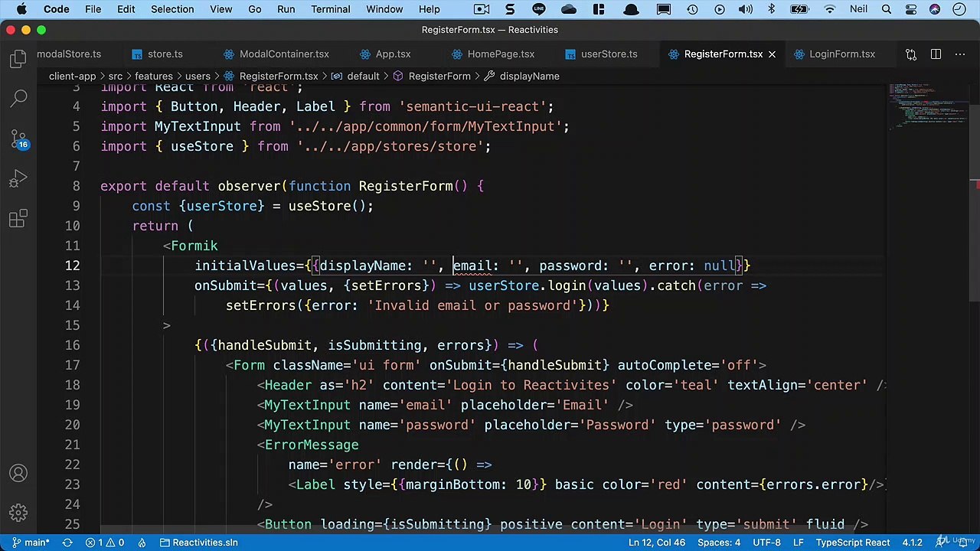This screenshot has width=980, height=551.
Task: Click the open changes compare icon
Action: click(x=910, y=54)
